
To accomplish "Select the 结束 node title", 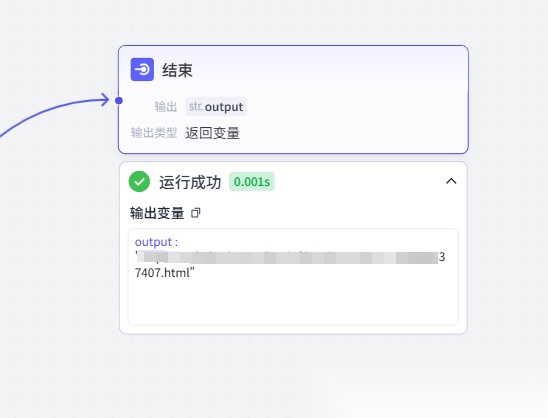I will pos(177,70).
